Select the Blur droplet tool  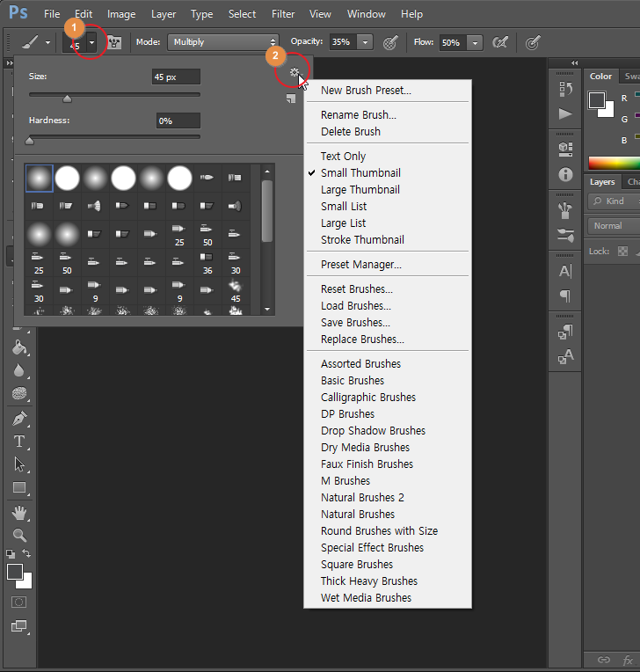point(19,370)
